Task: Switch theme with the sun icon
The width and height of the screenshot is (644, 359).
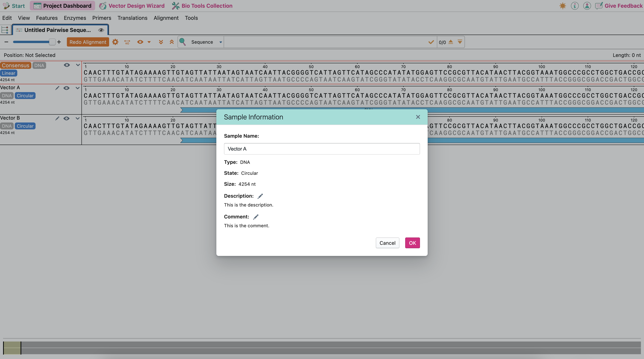Action: coord(563,6)
